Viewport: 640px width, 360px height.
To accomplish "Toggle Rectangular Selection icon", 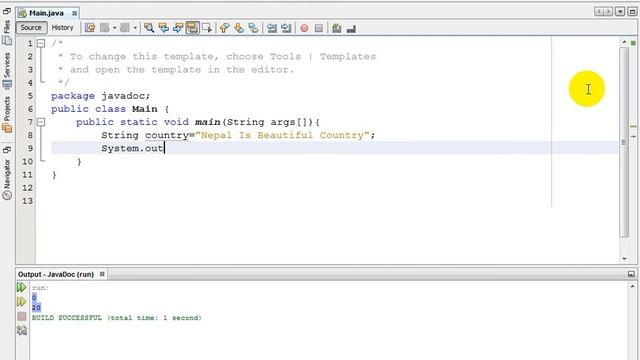I will tap(207, 28).
